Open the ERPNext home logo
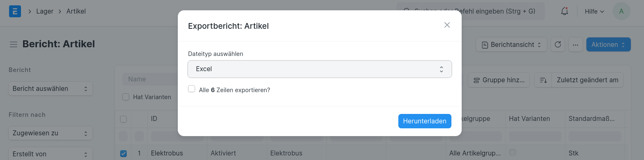The image size is (644, 160). coord(15,11)
